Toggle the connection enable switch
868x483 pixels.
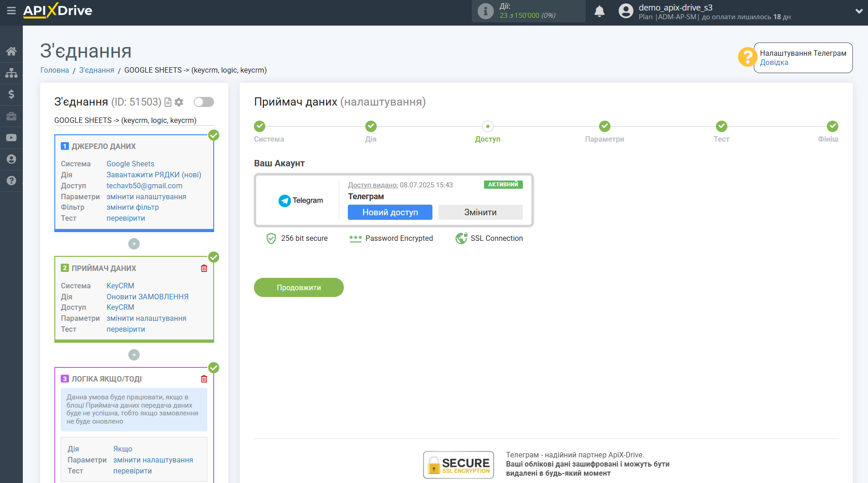204,102
